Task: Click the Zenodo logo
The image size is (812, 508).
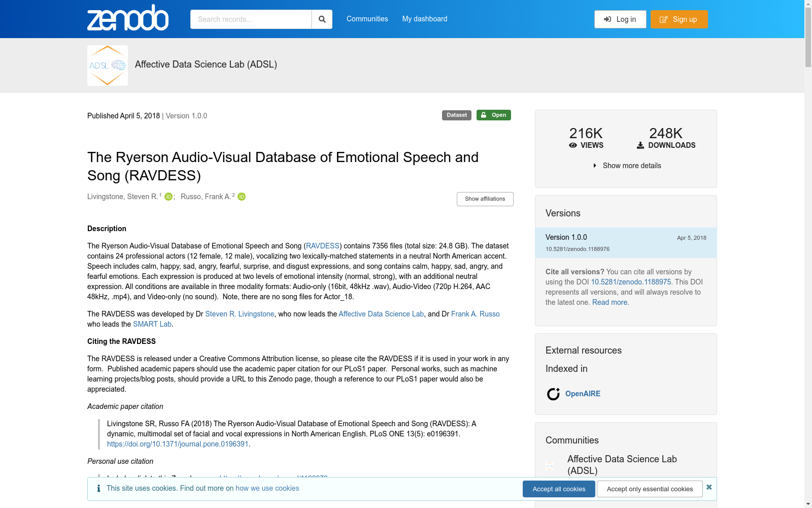Action: point(127,18)
